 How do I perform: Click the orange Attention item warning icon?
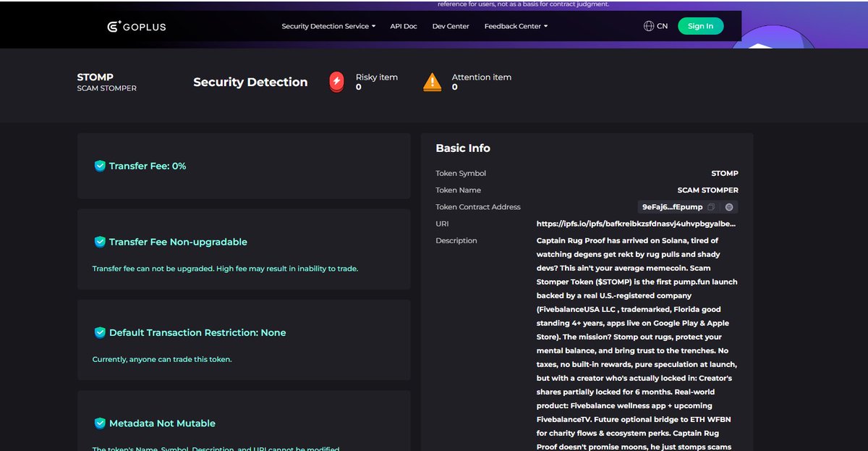[432, 82]
